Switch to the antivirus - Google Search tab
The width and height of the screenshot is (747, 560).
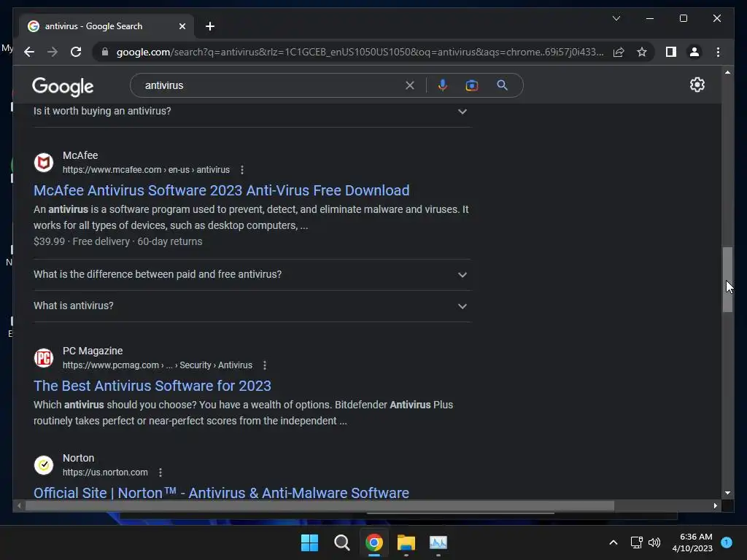[x=94, y=26]
